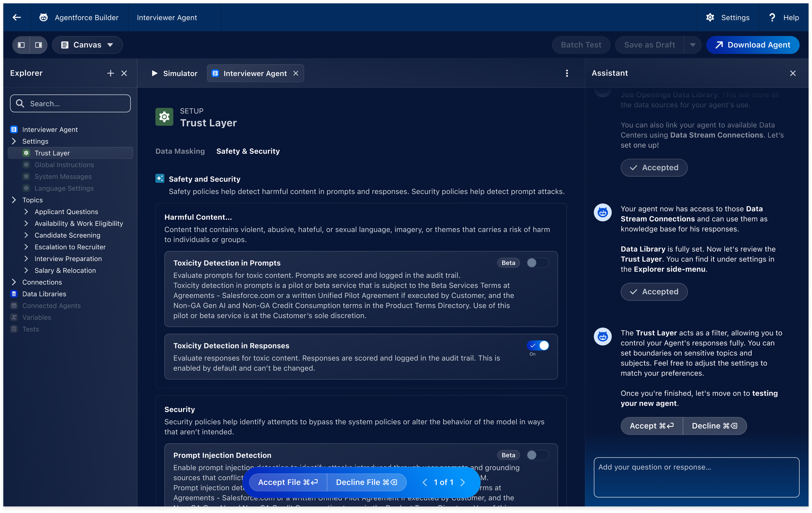Click the Safety and Security sparkle icon
The height and width of the screenshot is (513, 812).
click(160, 178)
